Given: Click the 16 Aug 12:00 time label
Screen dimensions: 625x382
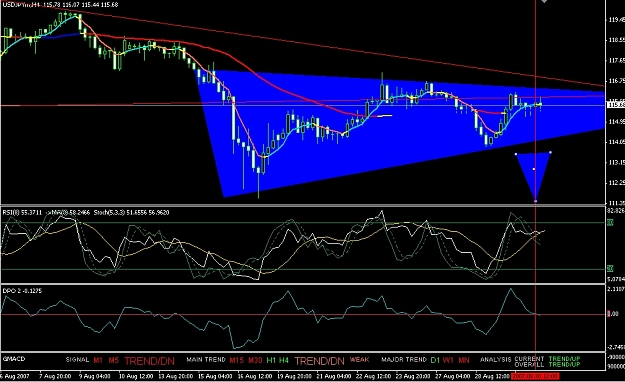Looking at the screenshot, I should click(x=254, y=376).
